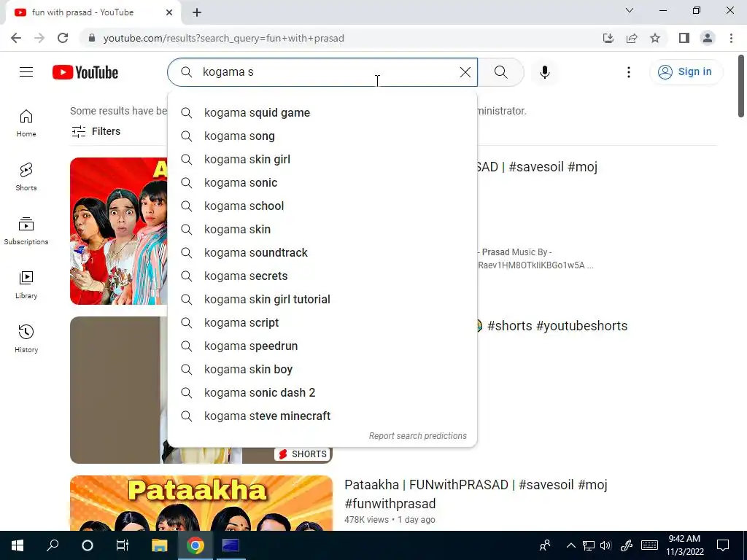Click the page vertical scrollbar
Screen dimensions: 747x560
click(x=741, y=86)
